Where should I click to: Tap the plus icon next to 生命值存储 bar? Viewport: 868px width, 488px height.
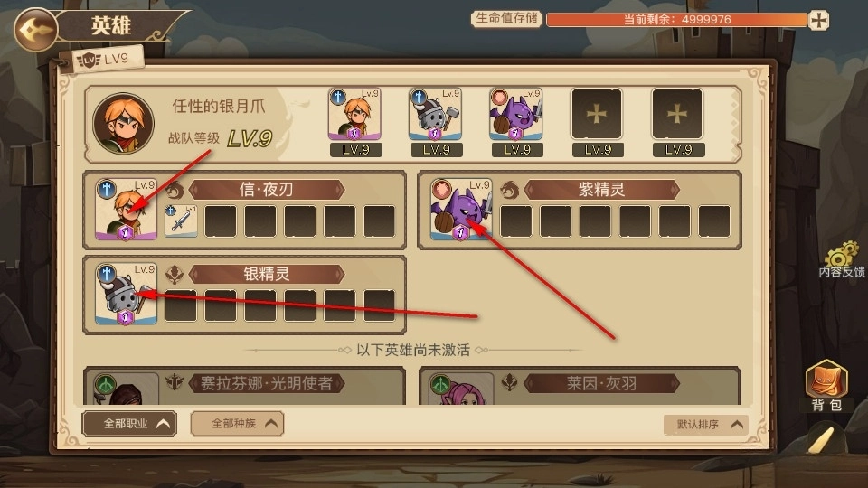[x=819, y=21]
